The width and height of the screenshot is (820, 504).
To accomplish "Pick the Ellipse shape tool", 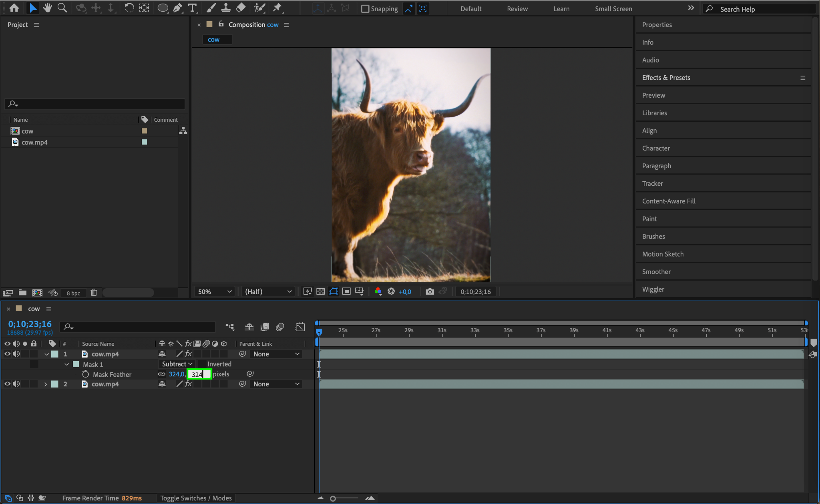I will point(163,8).
